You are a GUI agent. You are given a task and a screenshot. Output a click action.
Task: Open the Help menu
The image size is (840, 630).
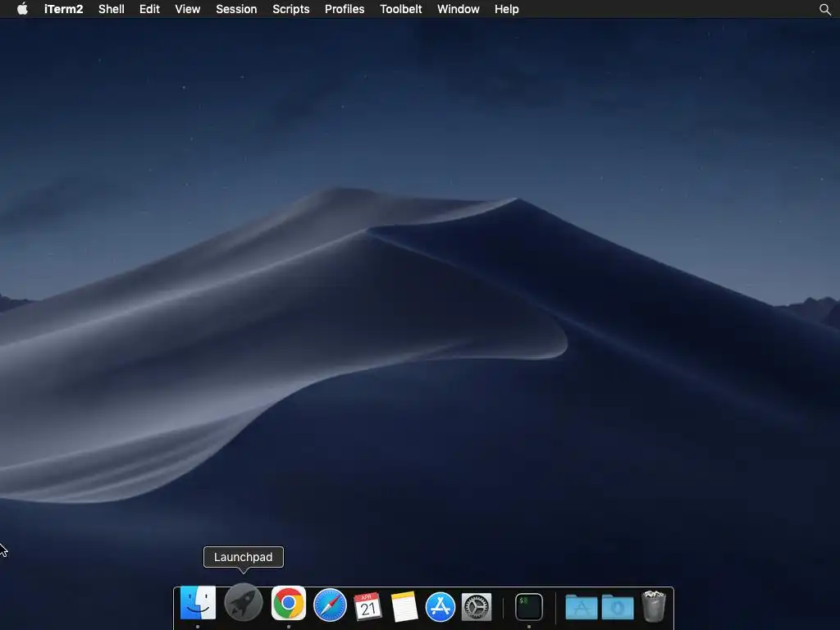click(x=506, y=9)
